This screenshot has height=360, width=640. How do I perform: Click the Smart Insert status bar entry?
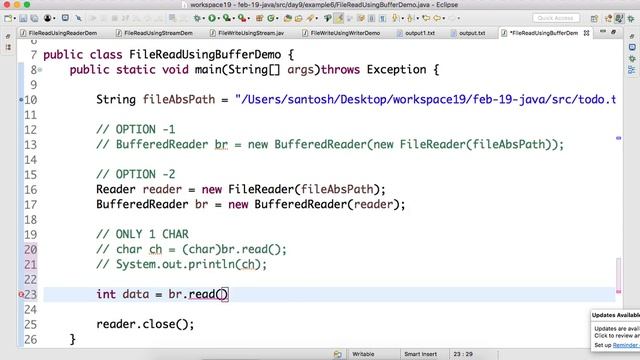click(420, 354)
